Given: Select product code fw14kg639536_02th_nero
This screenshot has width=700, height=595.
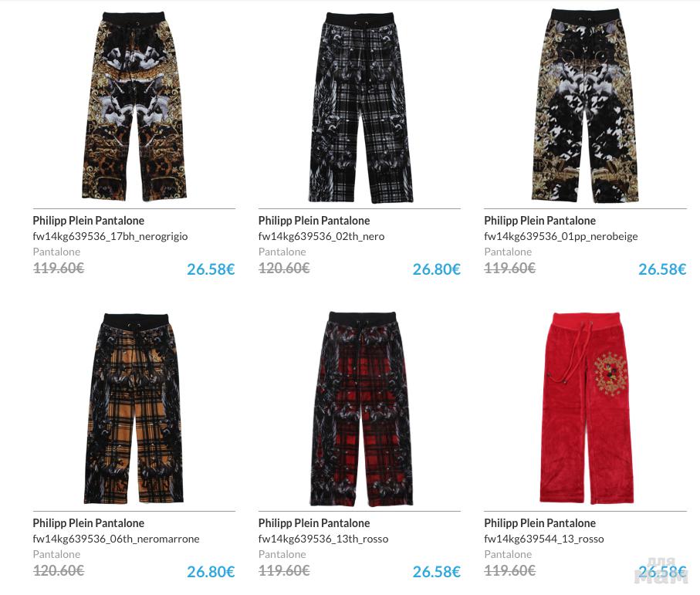Looking at the screenshot, I should [x=321, y=237].
